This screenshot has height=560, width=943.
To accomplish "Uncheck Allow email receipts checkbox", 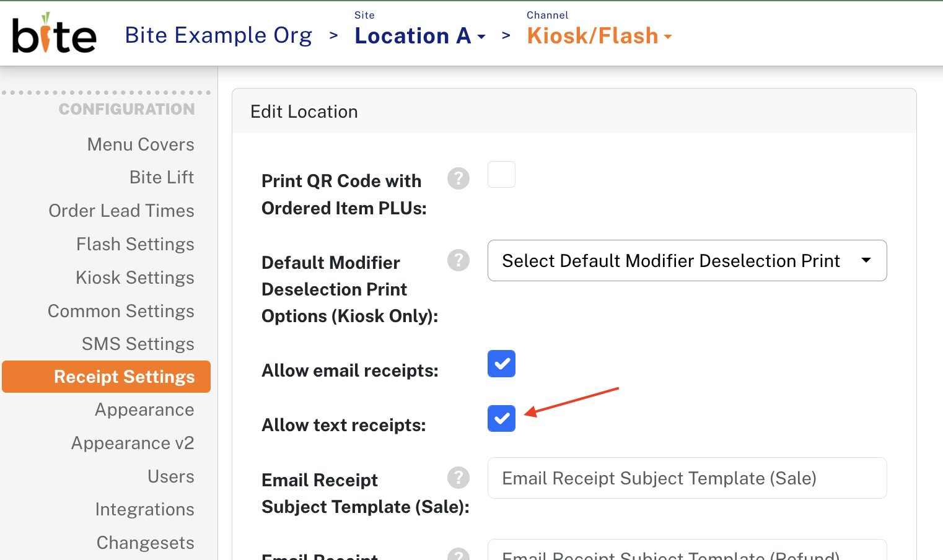I will pos(501,364).
